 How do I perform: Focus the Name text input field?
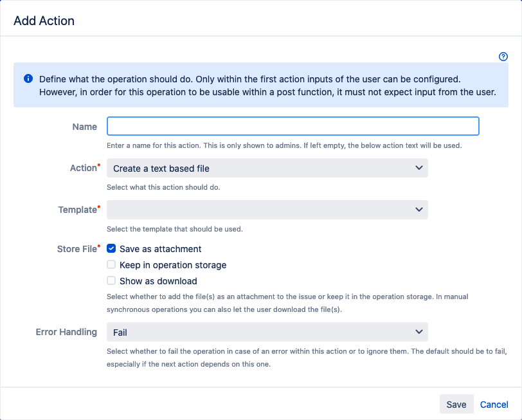tap(292, 126)
